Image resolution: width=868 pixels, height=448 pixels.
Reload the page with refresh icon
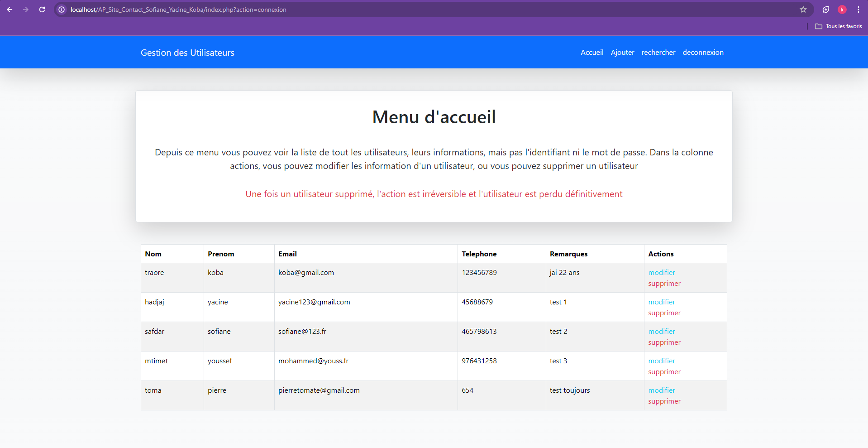[x=42, y=10]
